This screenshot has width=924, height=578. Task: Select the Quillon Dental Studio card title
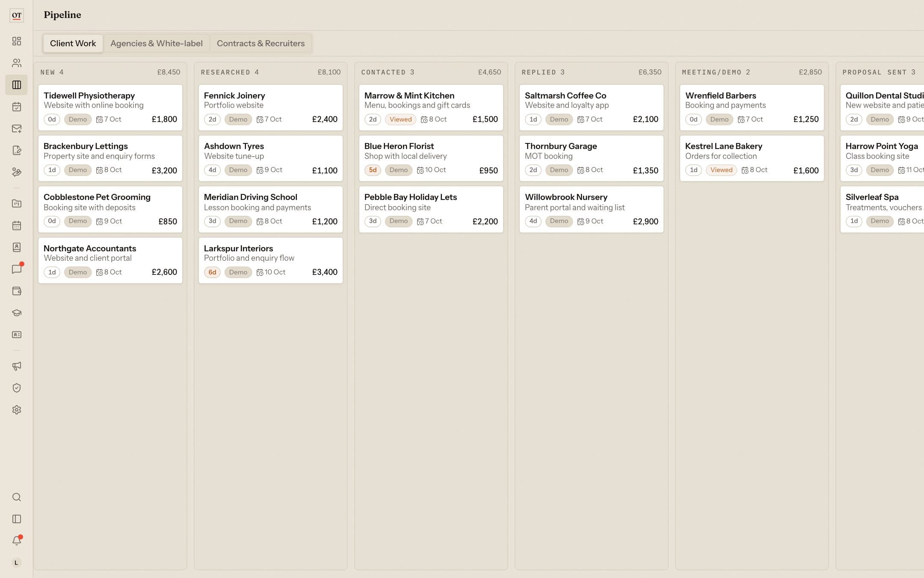885,95
